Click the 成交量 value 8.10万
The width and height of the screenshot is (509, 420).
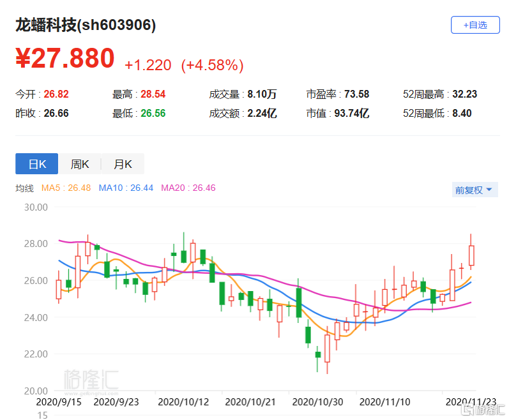[262, 94]
